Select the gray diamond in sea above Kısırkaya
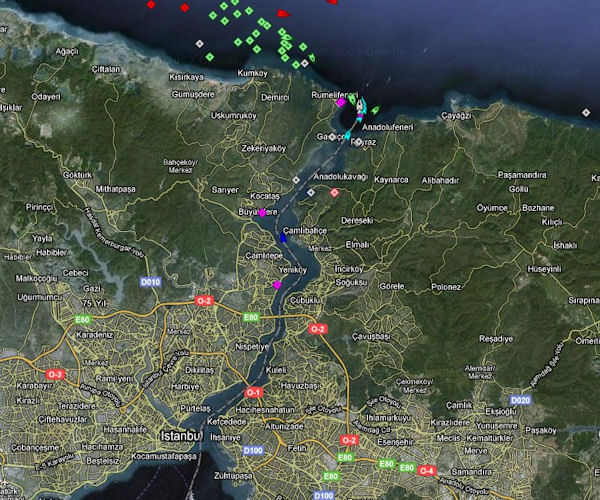 pyautogui.click(x=199, y=43)
